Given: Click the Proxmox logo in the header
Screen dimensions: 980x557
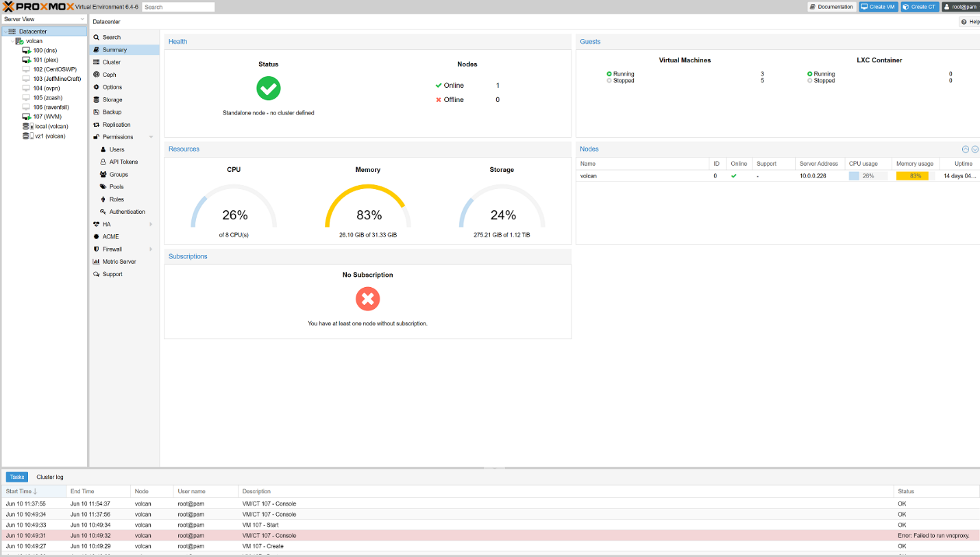Looking at the screenshot, I should pos(35,7).
